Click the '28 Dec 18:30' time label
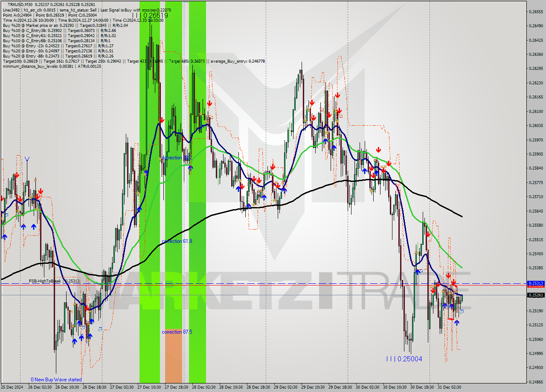 coord(258,387)
